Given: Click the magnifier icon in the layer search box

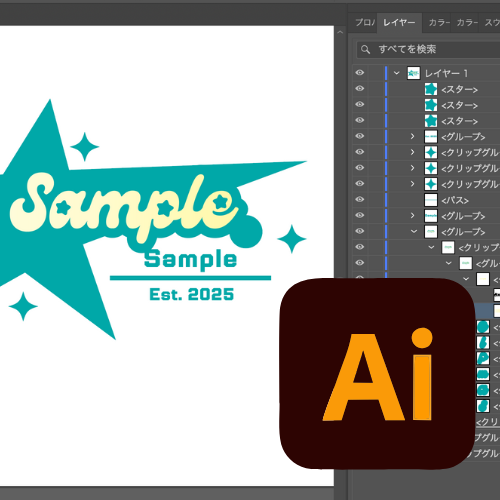Looking at the screenshot, I should [366, 50].
